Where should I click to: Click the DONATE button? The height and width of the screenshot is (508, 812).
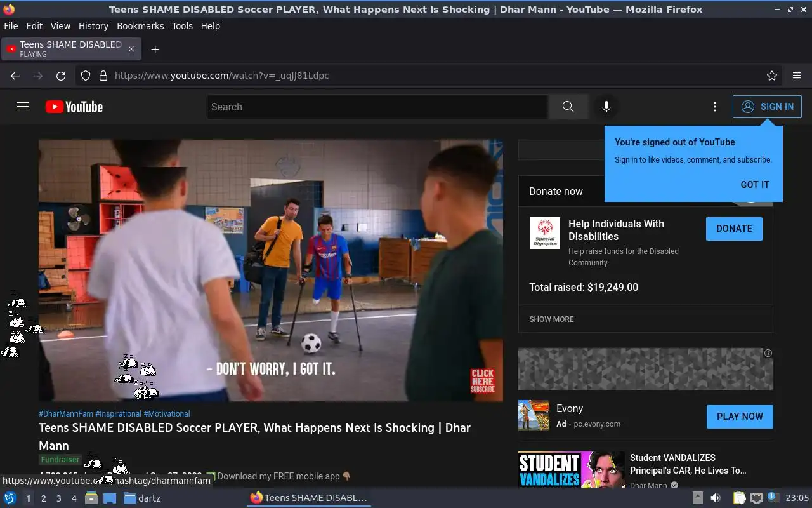[x=734, y=229]
